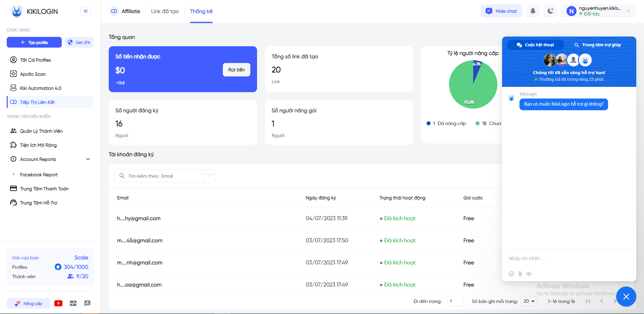Collapse the sidebar with double-chevron button
This screenshot has width=644, height=314.
click(x=86, y=11)
